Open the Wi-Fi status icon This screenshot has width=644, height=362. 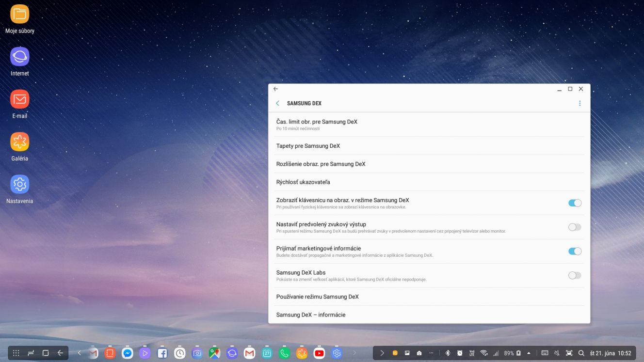point(483,353)
